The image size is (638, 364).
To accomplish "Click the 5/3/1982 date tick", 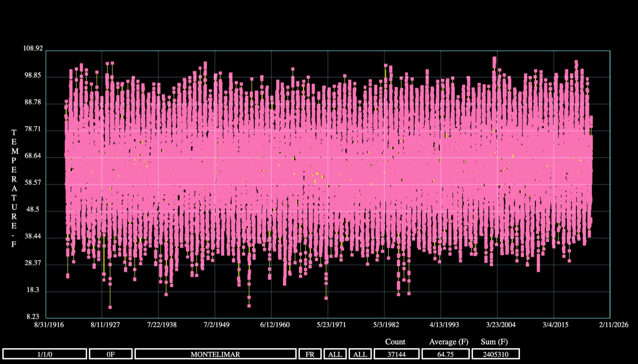I will [x=386, y=325].
